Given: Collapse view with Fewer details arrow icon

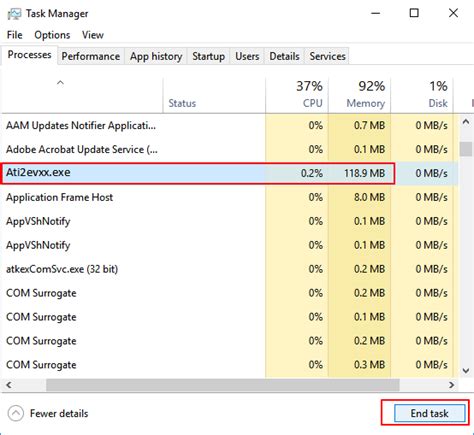Looking at the screenshot, I should coord(16,414).
